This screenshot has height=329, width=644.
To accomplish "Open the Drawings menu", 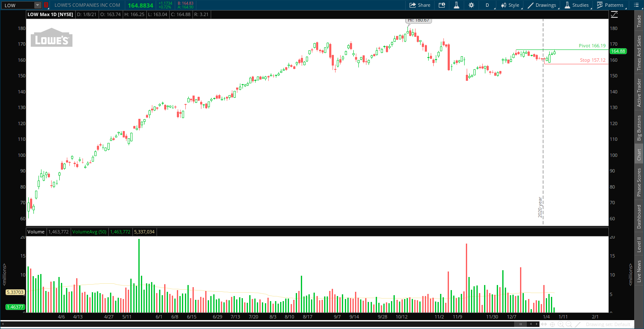I will 542,5.
